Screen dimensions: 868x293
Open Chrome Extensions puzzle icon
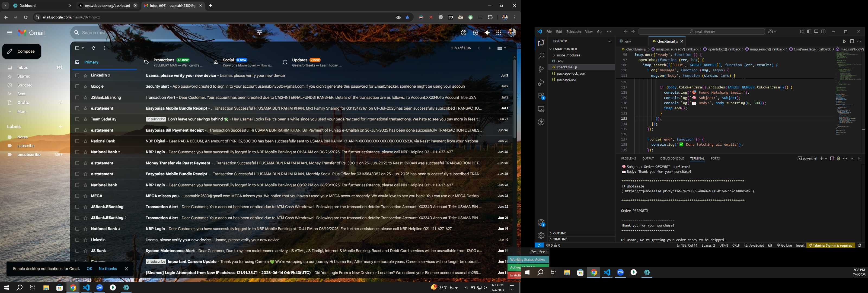pyautogui.click(x=490, y=18)
